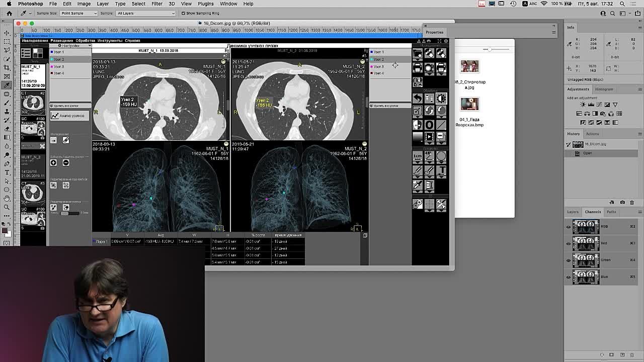The width and height of the screenshot is (644, 362).
Task: Open the Info panel menu
Action: pos(640,27)
